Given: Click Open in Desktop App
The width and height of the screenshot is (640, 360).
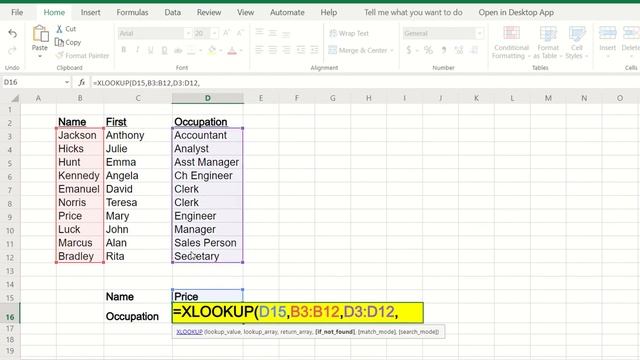Looking at the screenshot, I should click(x=516, y=12).
